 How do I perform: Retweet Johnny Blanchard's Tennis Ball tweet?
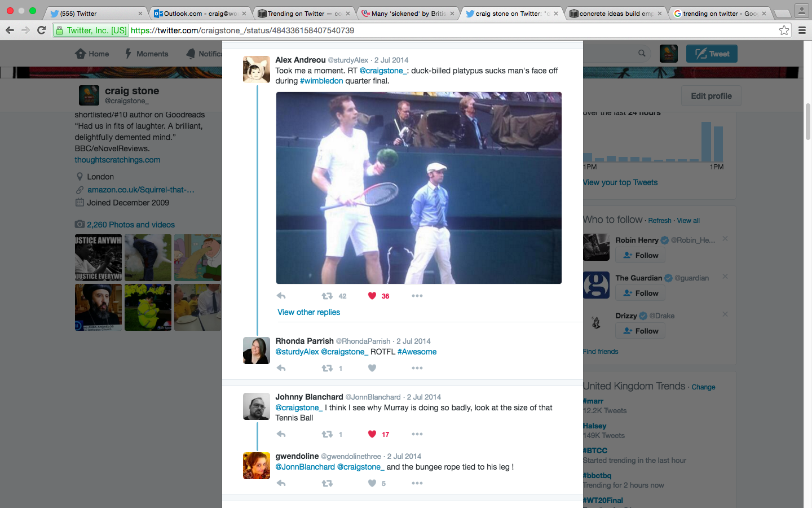coord(327,434)
